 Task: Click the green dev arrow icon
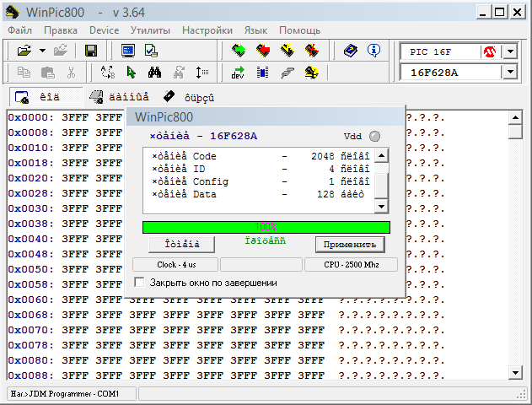[239, 73]
